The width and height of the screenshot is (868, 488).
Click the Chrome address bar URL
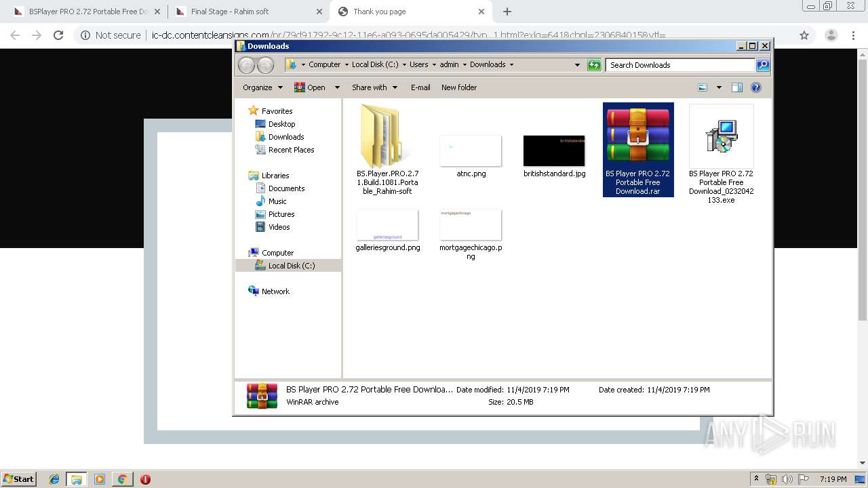408,35
